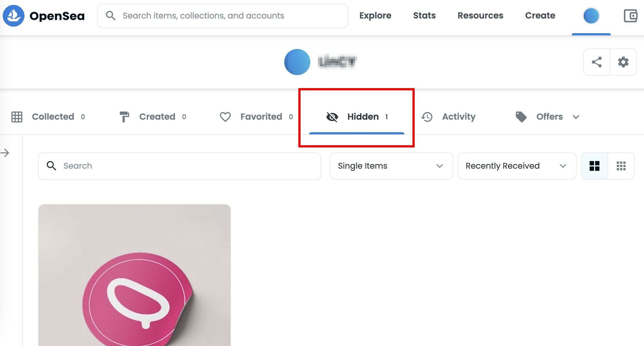Viewport: 644px width, 346px height.
Task: Open profile settings gear icon
Action: 623,62
